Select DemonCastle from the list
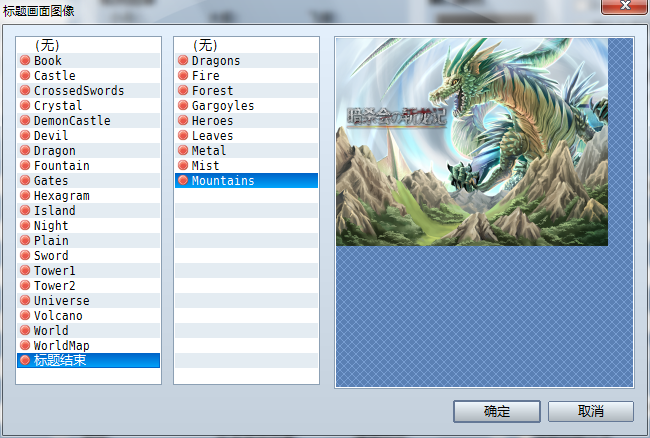 [x=88, y=121]
